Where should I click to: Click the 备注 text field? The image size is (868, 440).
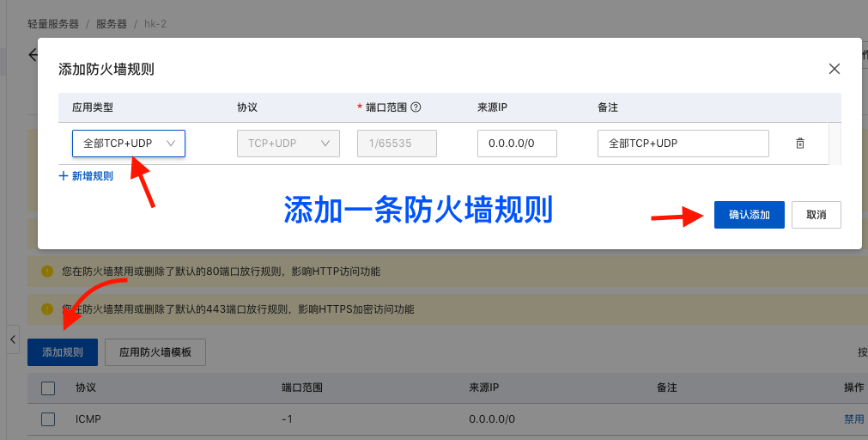point(683,144)
